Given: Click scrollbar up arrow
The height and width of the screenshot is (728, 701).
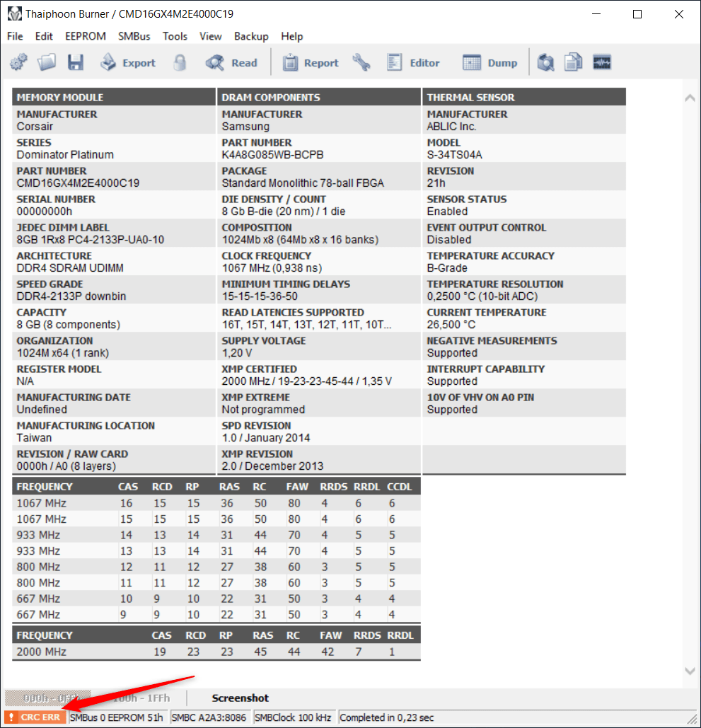Looking at the screenshot, I should [x=690, y=98].
